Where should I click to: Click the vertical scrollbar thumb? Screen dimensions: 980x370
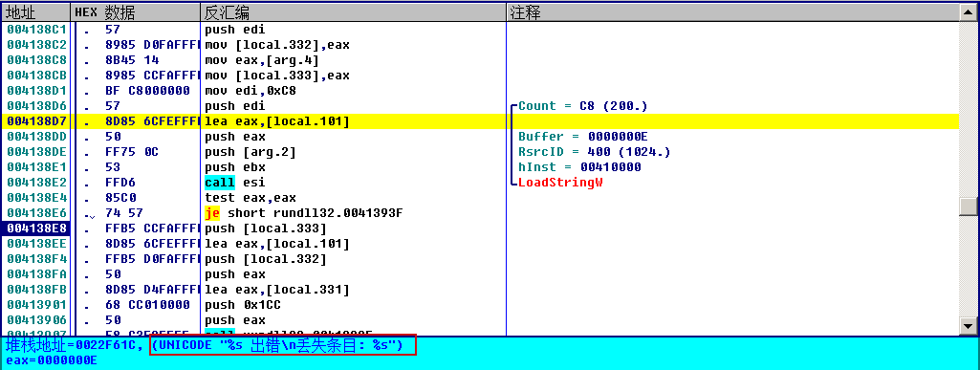point(969,207)
